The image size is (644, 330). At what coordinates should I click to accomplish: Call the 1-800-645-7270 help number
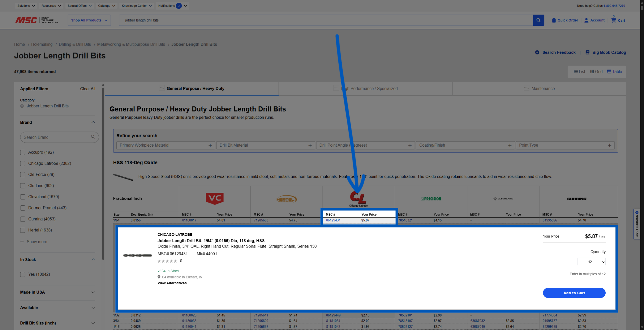tap(614, 6)
